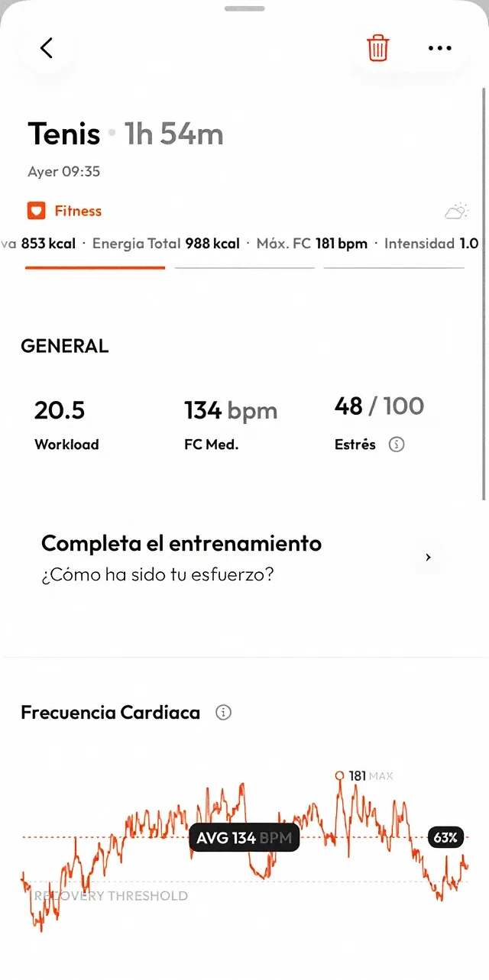Expand Completa el entrenamiento chevron
489x980 pixels.
pos(428,558)
